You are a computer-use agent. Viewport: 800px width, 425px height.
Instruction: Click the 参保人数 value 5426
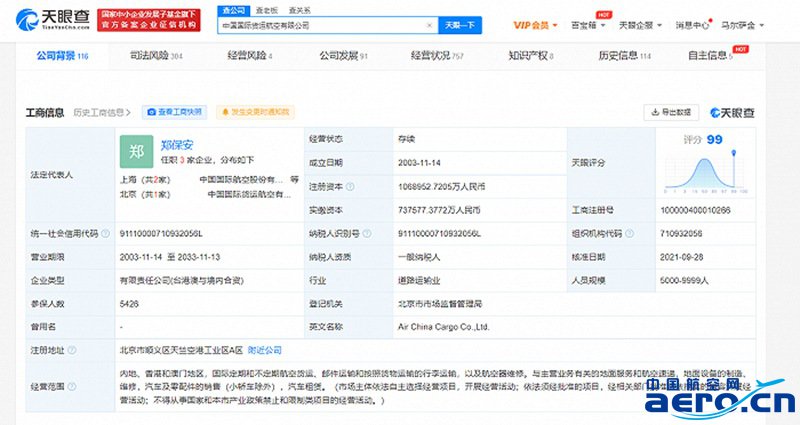(x=129, y=304)
